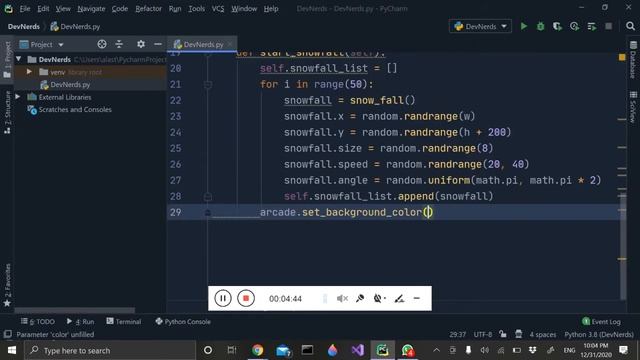Screen dimensions: 640x360
Task: Minimize the recorder toolbar
Action: tap(417, 299)
